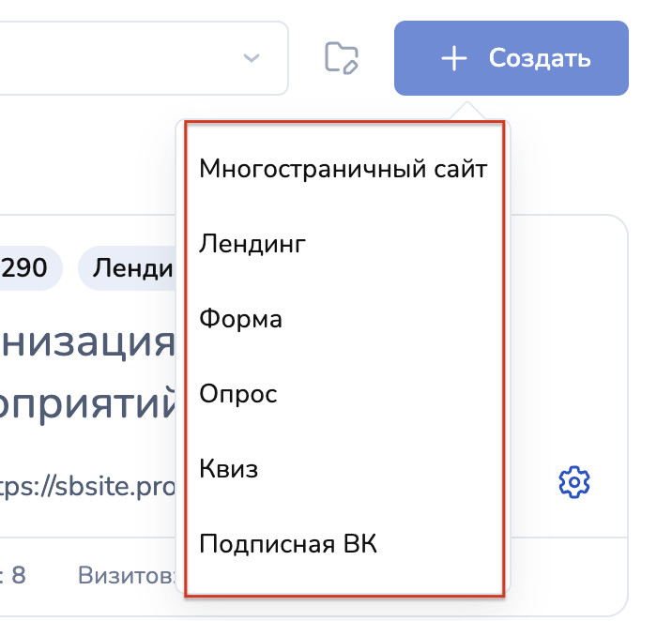This screenshot has height=621, width=672.
Task: Click the stat counter showing 8
Action: click(x=16, y=575)
